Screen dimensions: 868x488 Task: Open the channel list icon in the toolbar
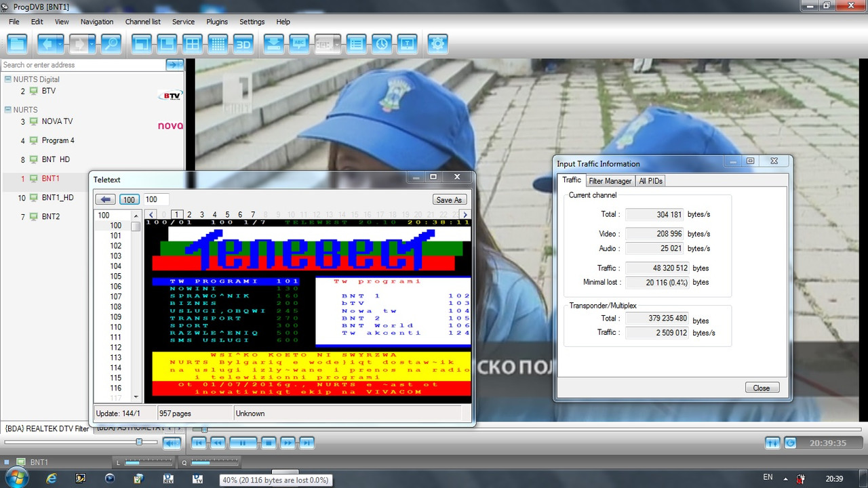pos(357,45)
